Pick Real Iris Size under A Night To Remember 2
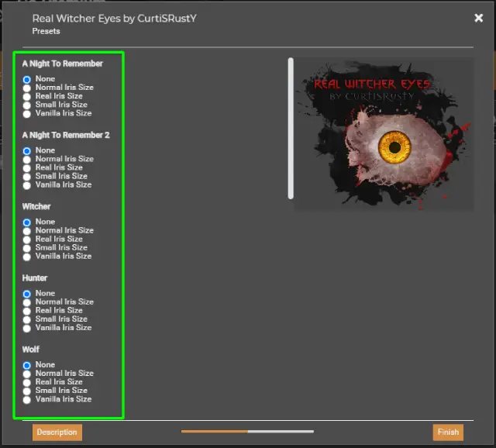 pos(27,167)
